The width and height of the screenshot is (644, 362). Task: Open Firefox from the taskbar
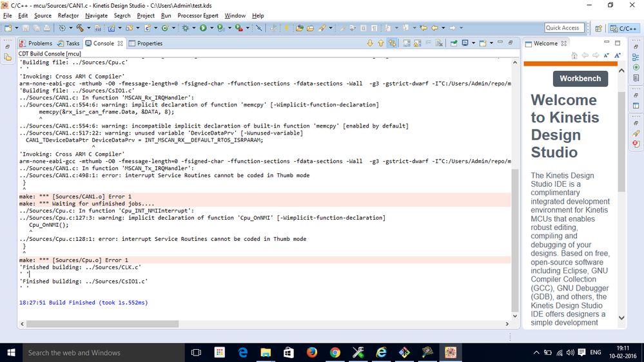[312, 352]
